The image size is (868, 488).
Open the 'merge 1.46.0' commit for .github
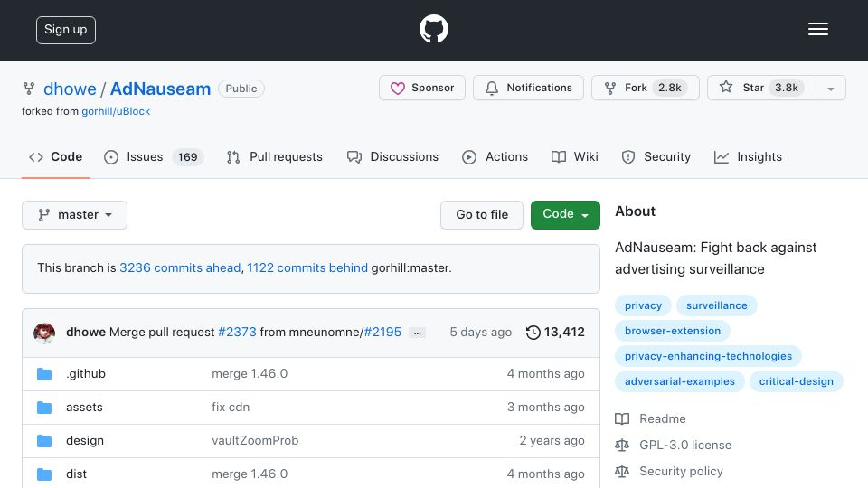[250, 374]
